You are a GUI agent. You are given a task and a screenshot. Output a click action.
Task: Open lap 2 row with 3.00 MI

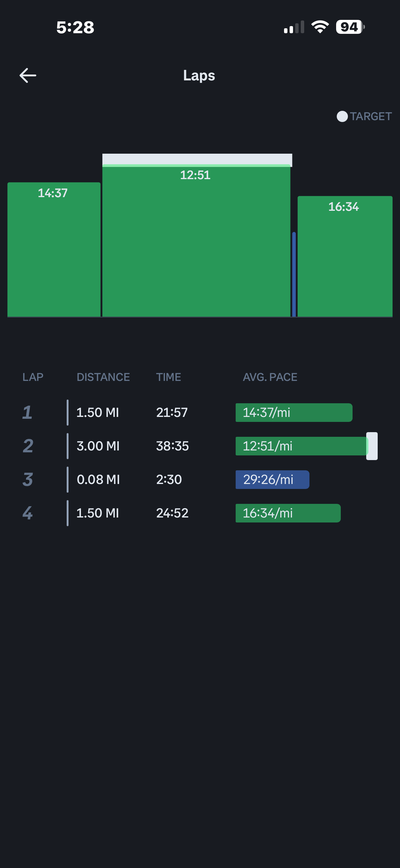click(x=200, y=446)
